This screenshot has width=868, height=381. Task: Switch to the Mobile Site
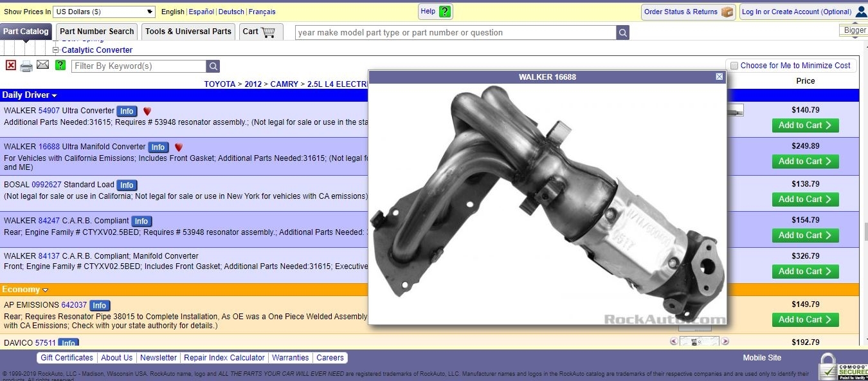coord(762,358)
